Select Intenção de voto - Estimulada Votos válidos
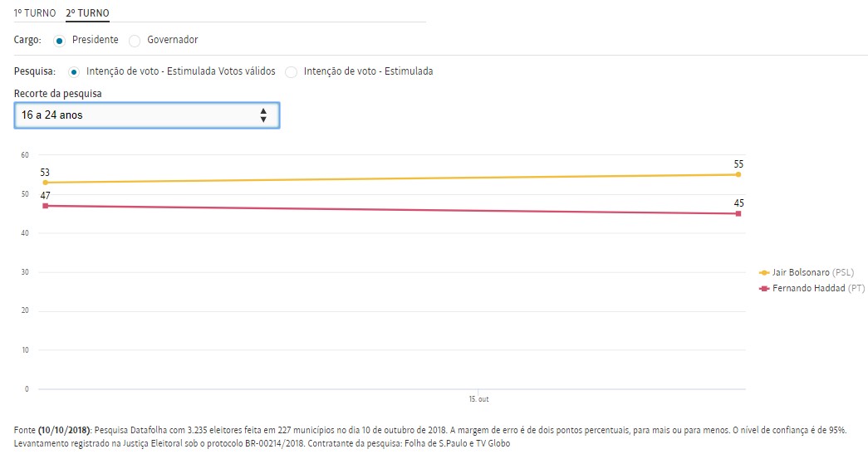868x454 pixels. [x=74, y=72]
